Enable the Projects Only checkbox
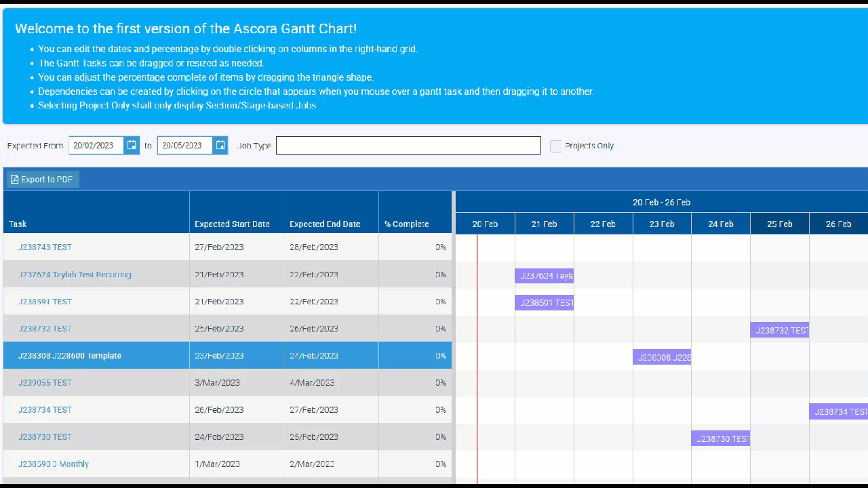 point(555,146)
